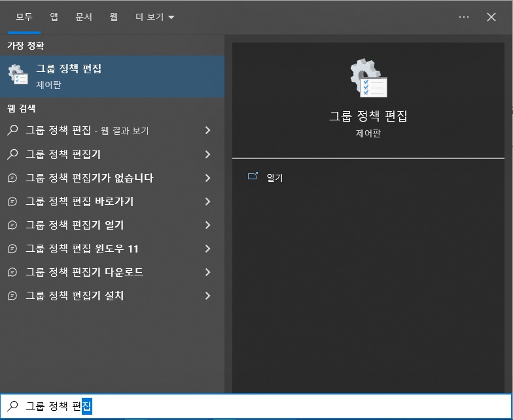Select the 그룹 정책 편집기 suggestion
Screen dimensions: 513x420
(113, 154)
